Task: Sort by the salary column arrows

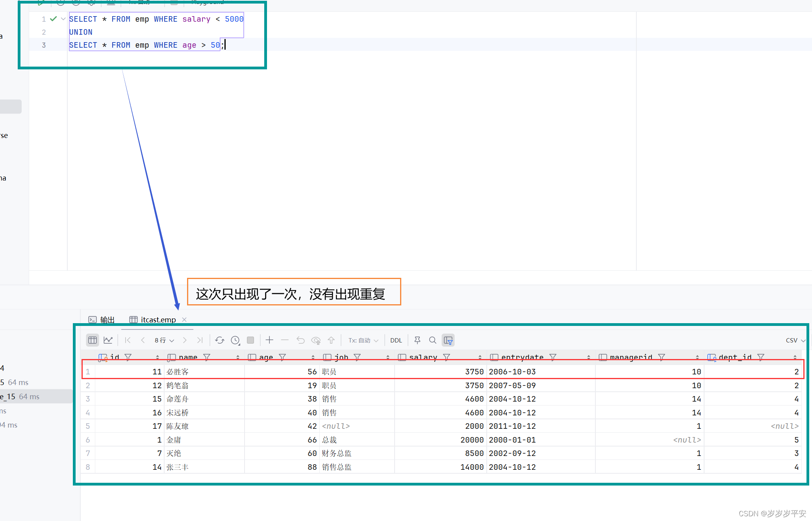Action: tap(480, 357)
